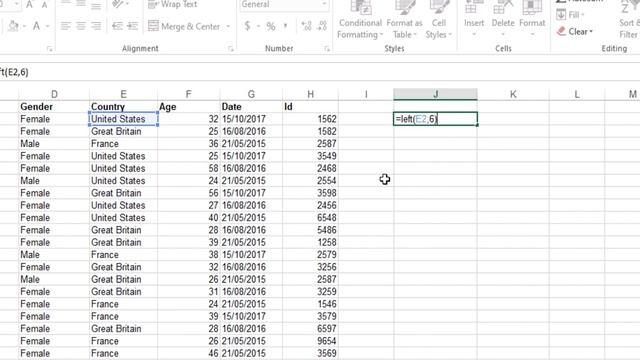
Task: Open Cell Styles gallery
Action: click(439, 20)
